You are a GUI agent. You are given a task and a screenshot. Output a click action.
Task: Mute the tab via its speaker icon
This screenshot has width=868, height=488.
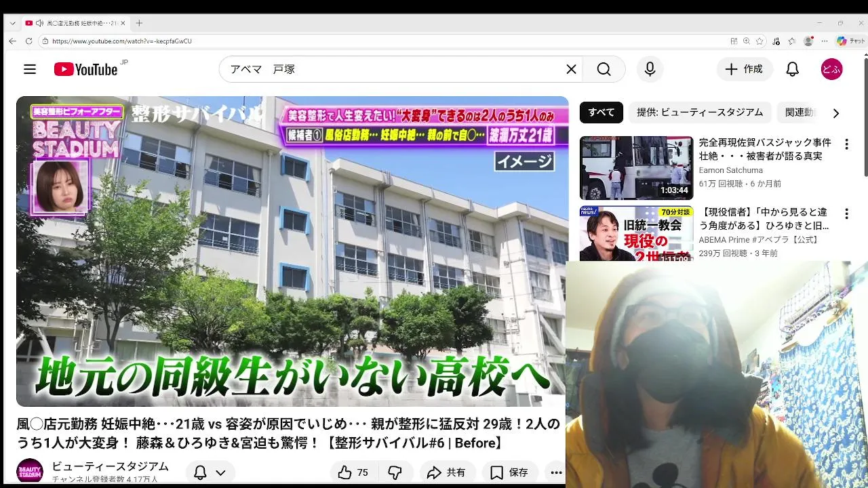[x=39, y=23]
